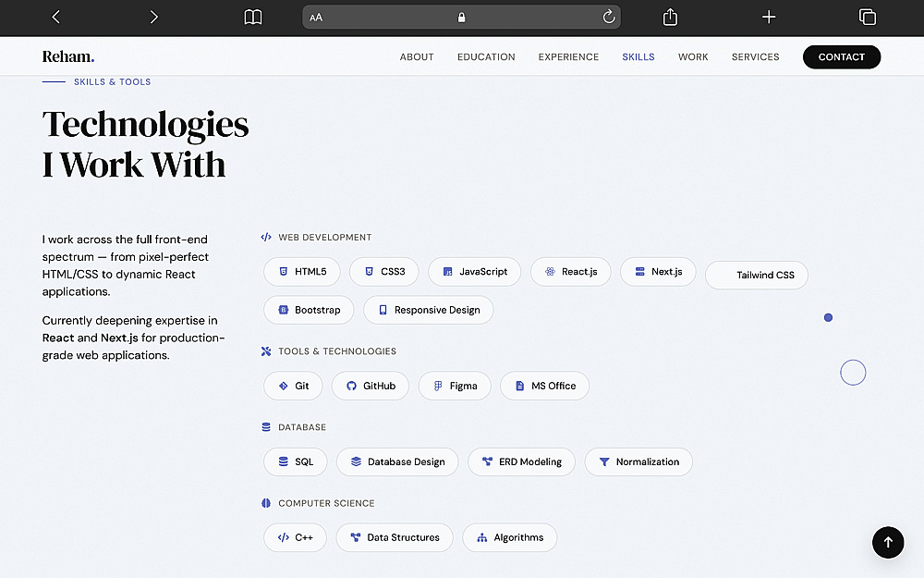Go to the Education nav item
Image resolution: width=924 pixels, height=578 pixels.
click(486, 57)
